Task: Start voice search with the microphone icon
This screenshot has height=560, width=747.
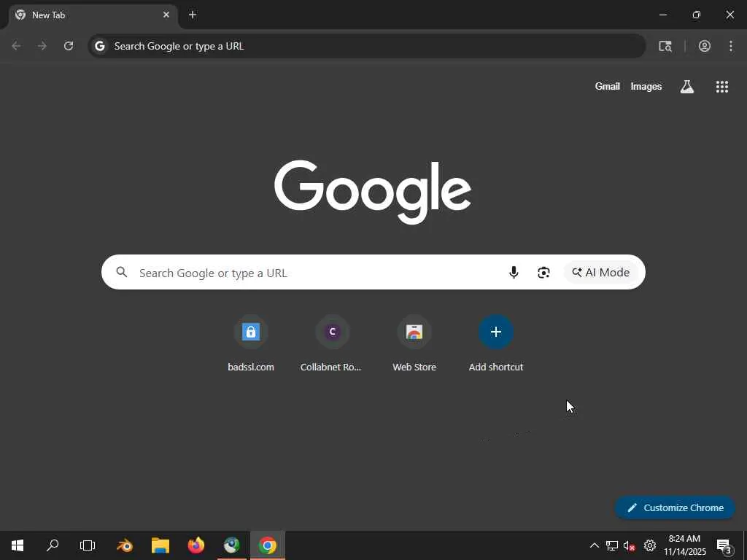Action: [x=514, y=272]
